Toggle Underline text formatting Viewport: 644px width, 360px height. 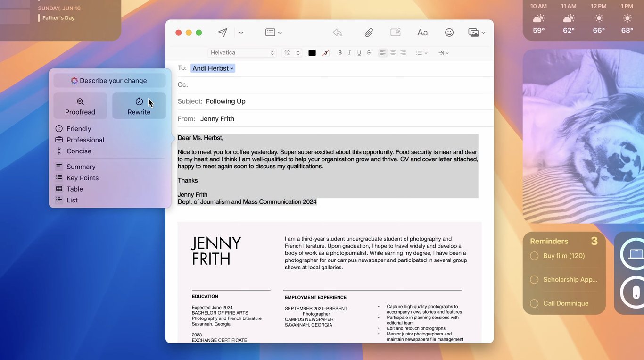click(359, 53)
